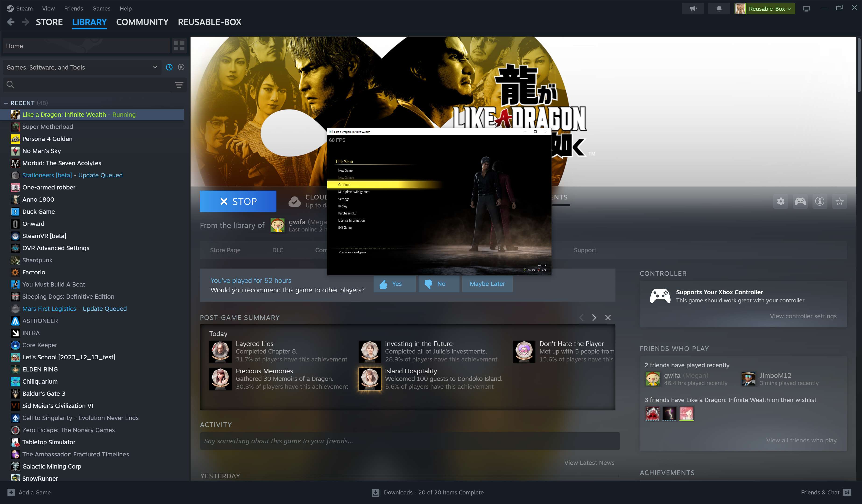Open the View menu
Image resolution: width=862 pixels, height=504 pixels.
click(x=48, y=9)
